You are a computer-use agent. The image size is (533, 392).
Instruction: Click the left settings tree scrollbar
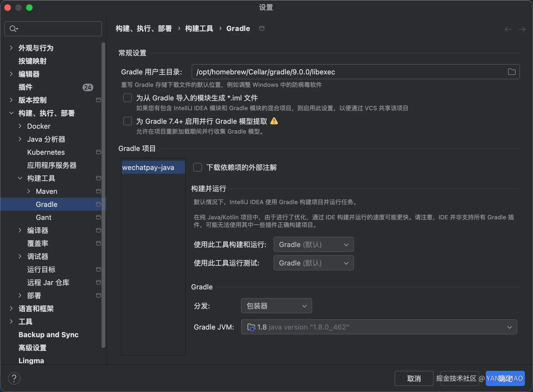tap(103, 190)
